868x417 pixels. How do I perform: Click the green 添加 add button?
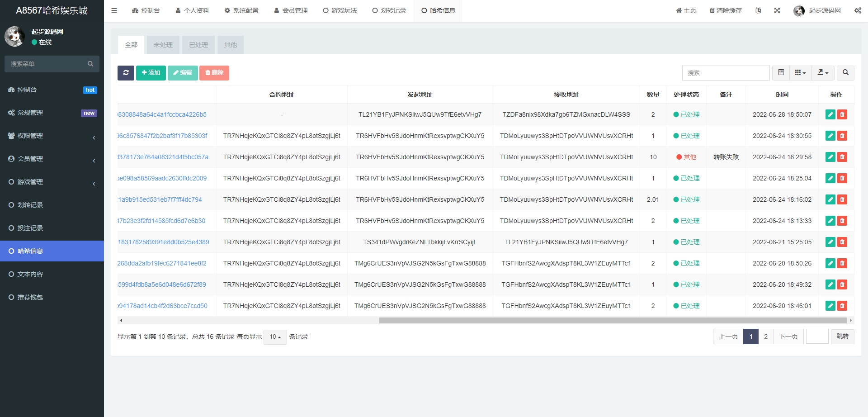[151, 73]
